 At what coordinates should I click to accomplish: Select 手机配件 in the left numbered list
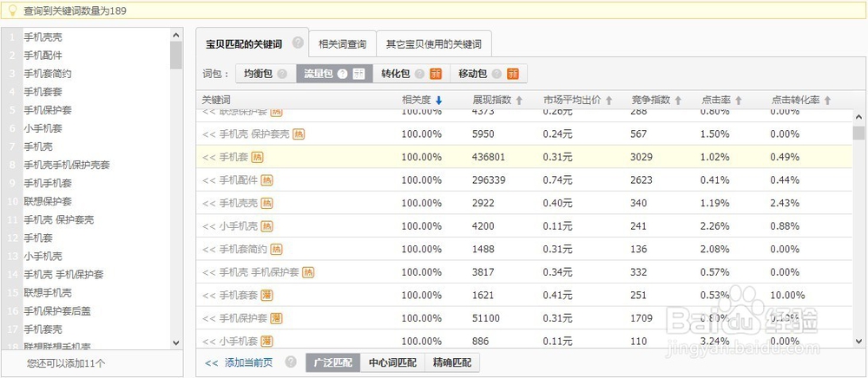click(x=43, y=55)
